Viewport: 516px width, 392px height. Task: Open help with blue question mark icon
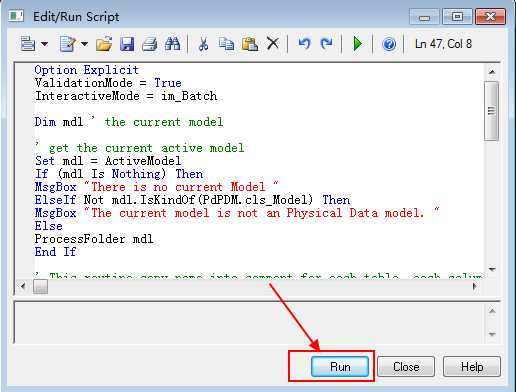tap(389, 44)
